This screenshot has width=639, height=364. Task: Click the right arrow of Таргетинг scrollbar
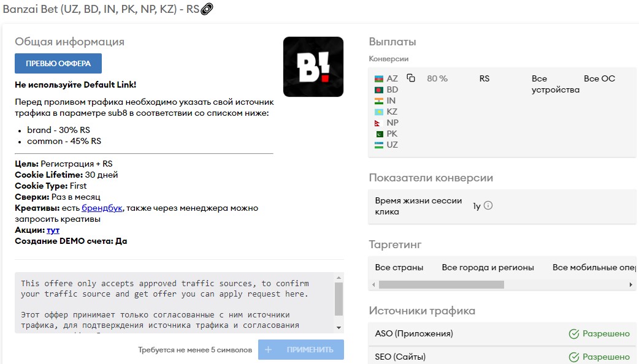pos(631,284)
